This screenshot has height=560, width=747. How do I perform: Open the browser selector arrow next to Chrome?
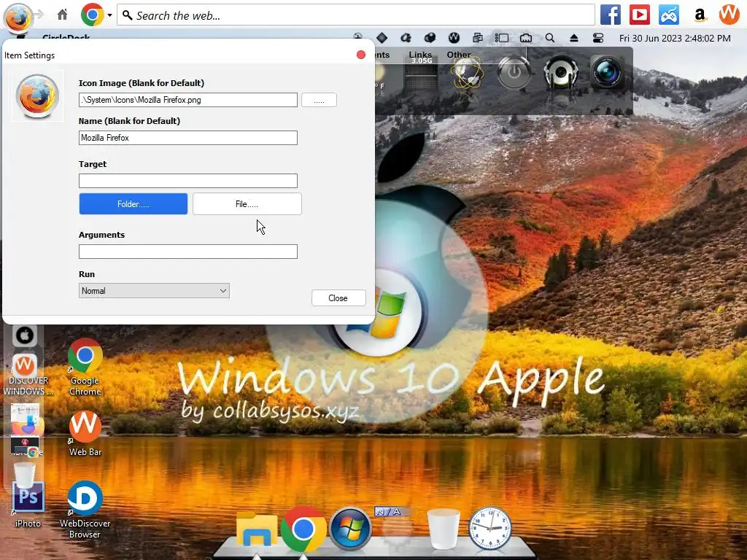pyautogui.click(x=109, y=15)
